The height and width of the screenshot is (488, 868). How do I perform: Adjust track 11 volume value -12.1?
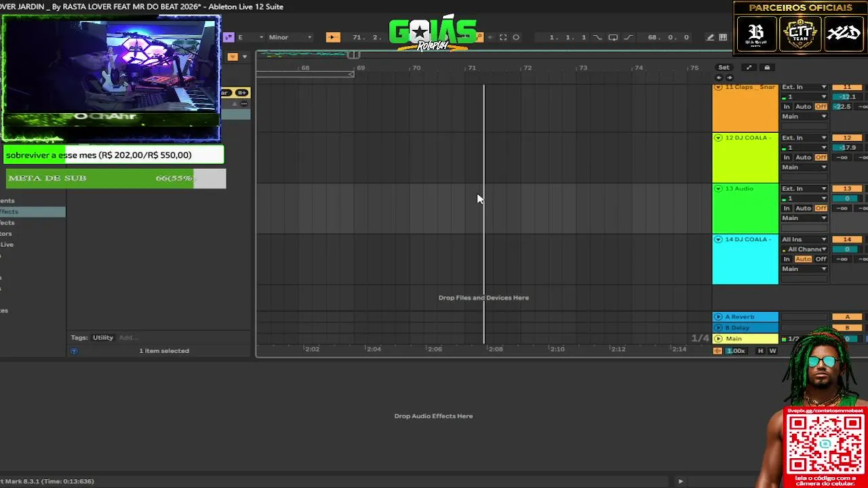pyautogui.click(x=847, y=97)
